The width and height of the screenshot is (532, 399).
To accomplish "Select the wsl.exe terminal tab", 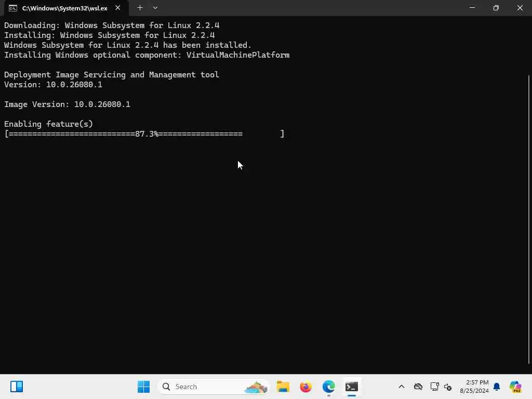I will [x=66, y=8].
